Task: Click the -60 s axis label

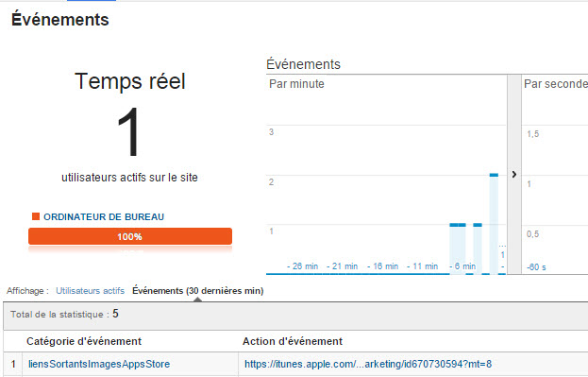Action: 536,267
